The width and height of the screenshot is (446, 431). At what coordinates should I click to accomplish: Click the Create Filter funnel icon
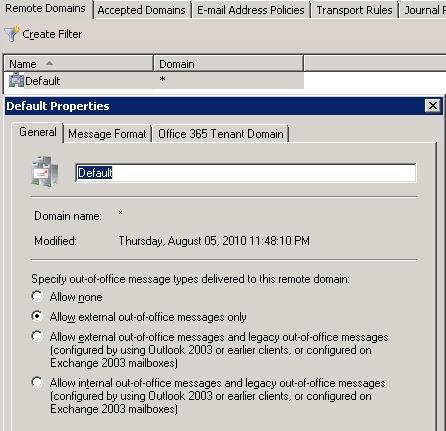click(11, 34)
